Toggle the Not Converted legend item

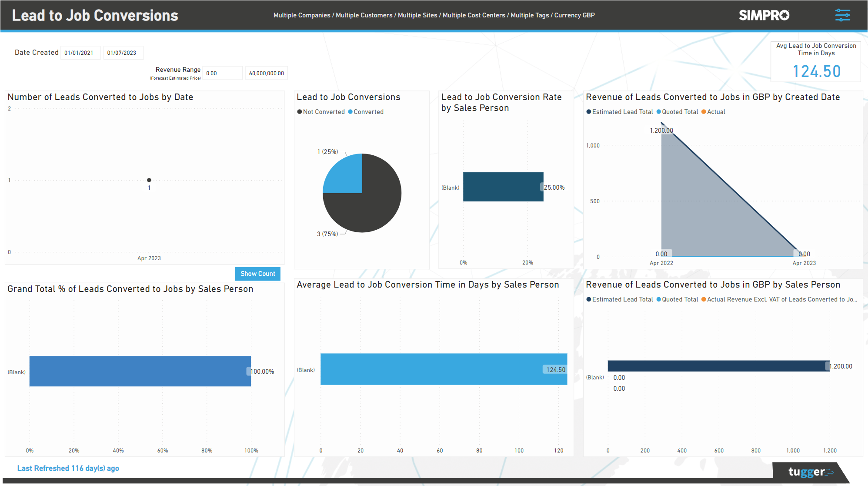(x=321, y=112)
